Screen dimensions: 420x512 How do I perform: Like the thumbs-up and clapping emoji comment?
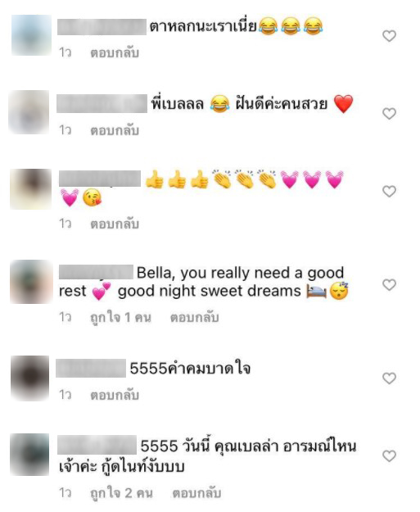tap(389, 192)
